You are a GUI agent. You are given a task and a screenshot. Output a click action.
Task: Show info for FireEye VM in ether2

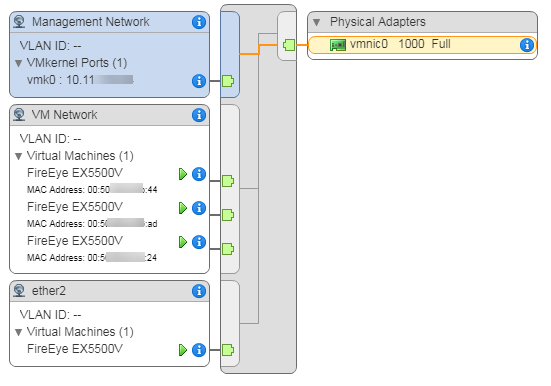(x=199, y=350)
